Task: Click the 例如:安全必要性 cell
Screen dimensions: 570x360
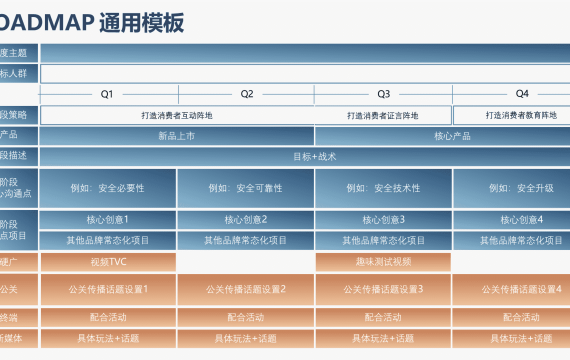Action: coord(108,188)
